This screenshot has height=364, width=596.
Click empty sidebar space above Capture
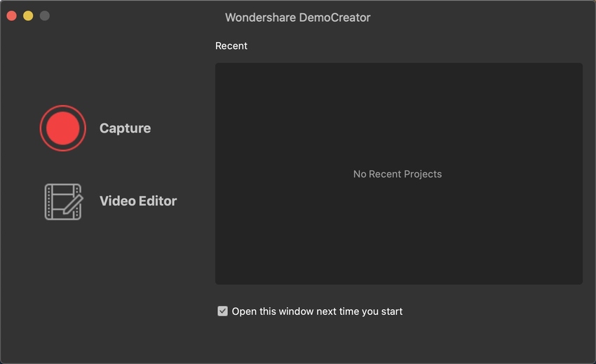tap(105, 70)
